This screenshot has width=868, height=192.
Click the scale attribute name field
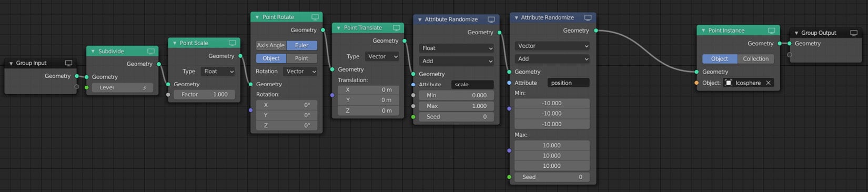(472, 85)
